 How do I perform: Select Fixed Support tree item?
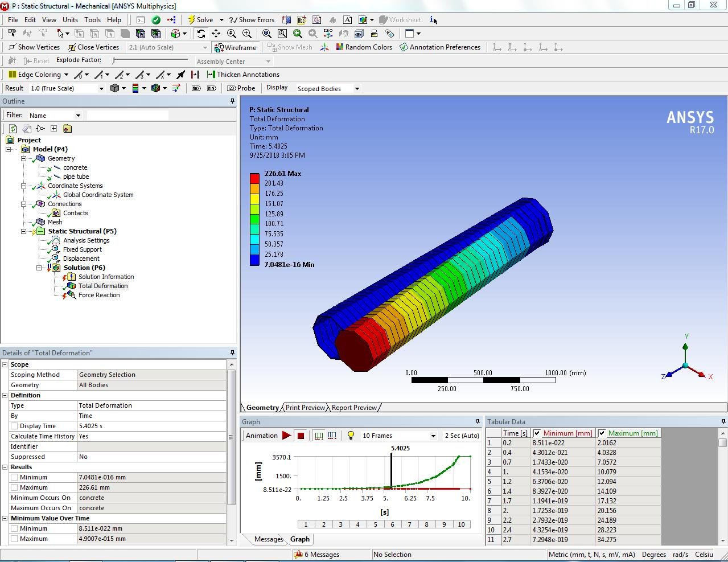click(83, 249)
